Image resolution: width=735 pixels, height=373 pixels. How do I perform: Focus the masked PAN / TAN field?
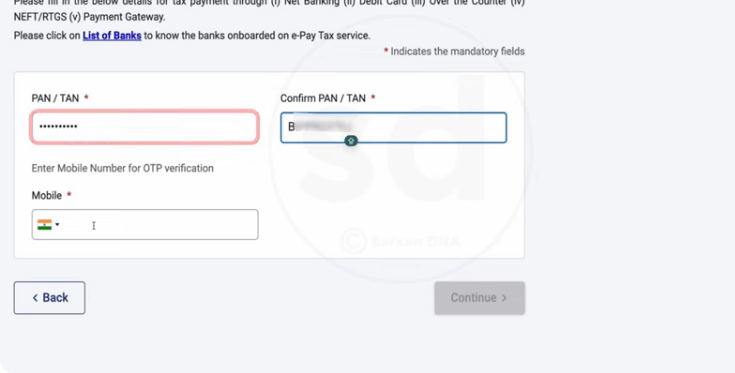145,127
